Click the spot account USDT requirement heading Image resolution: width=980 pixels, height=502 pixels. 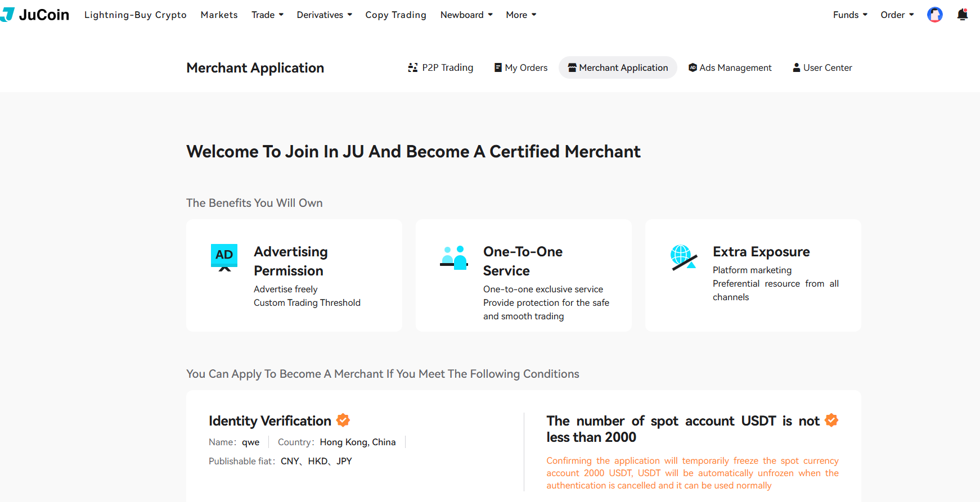pyautogui.click(x=683, y=429)
